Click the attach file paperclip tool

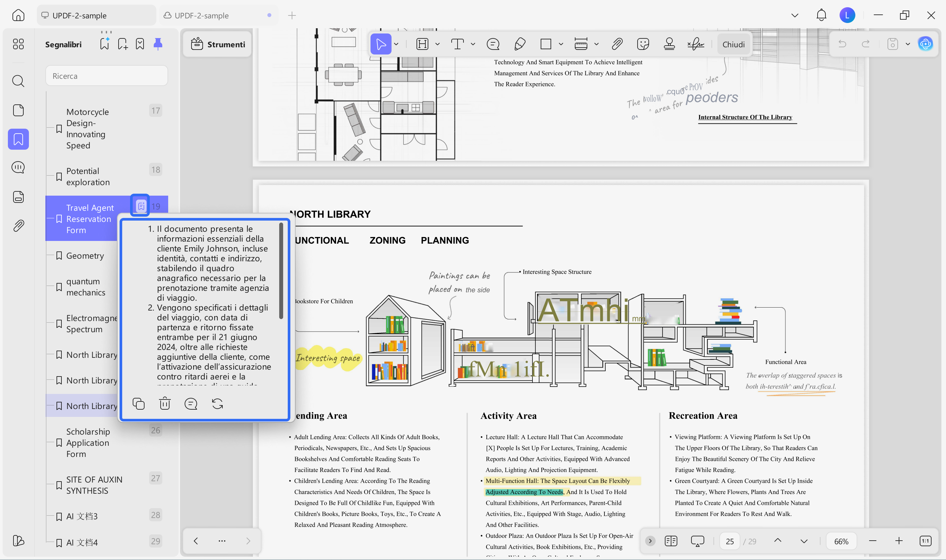[617, 44]
